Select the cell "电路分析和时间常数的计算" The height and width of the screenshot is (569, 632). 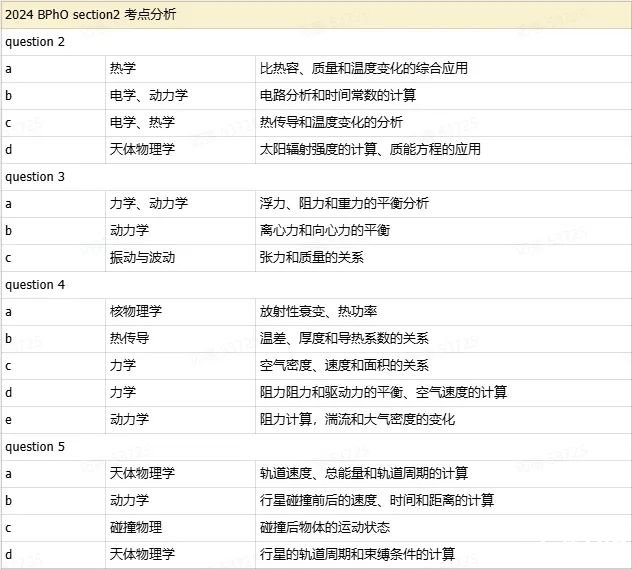443,96
